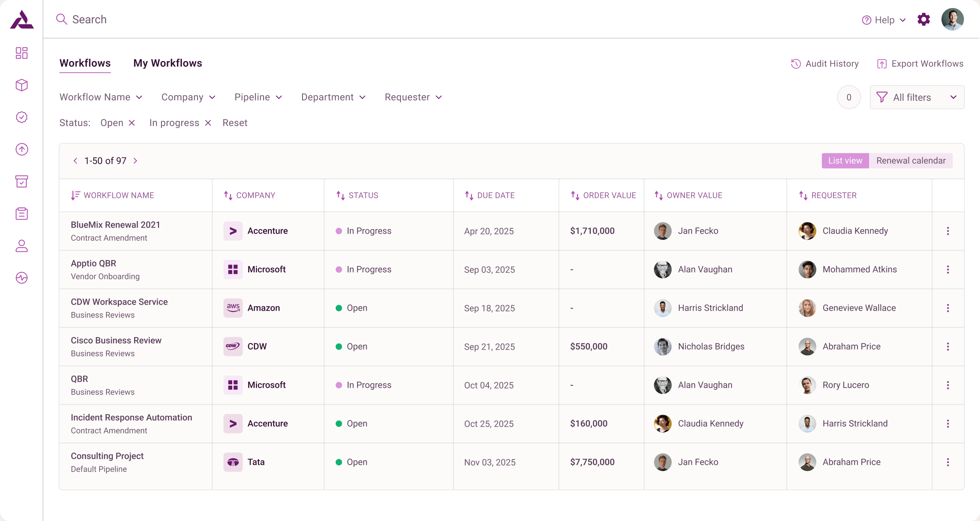Open Cisco Business Review workflow
Screen dimensions: 980x521
pos(116,340)
